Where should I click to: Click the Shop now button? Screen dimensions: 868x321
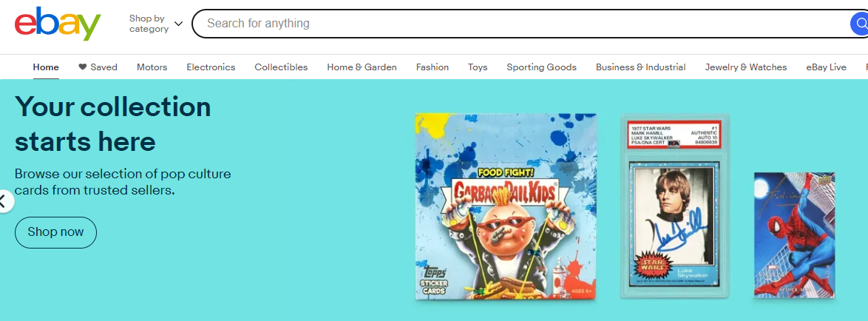(55, 232)
